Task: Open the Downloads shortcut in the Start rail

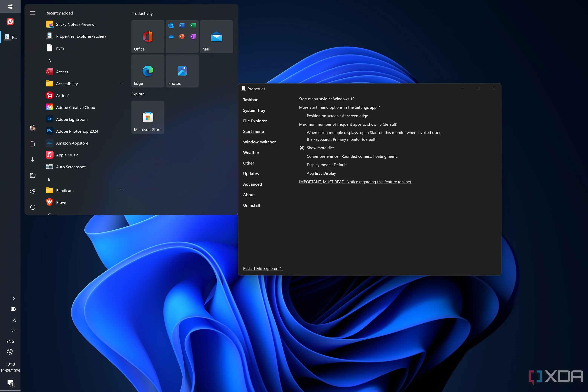Action: [33, 160]
